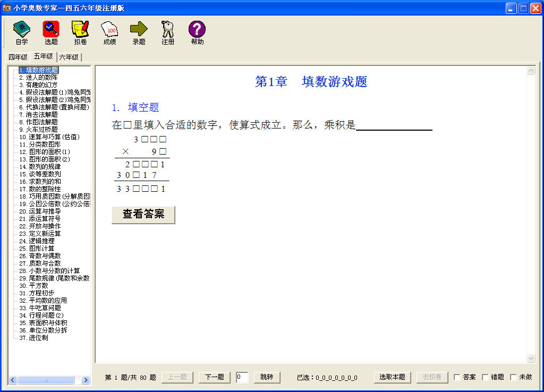Select chapter 33 牛吃草问题 in tree
This screenshot has width=544, height=392.
click(45, 308)
